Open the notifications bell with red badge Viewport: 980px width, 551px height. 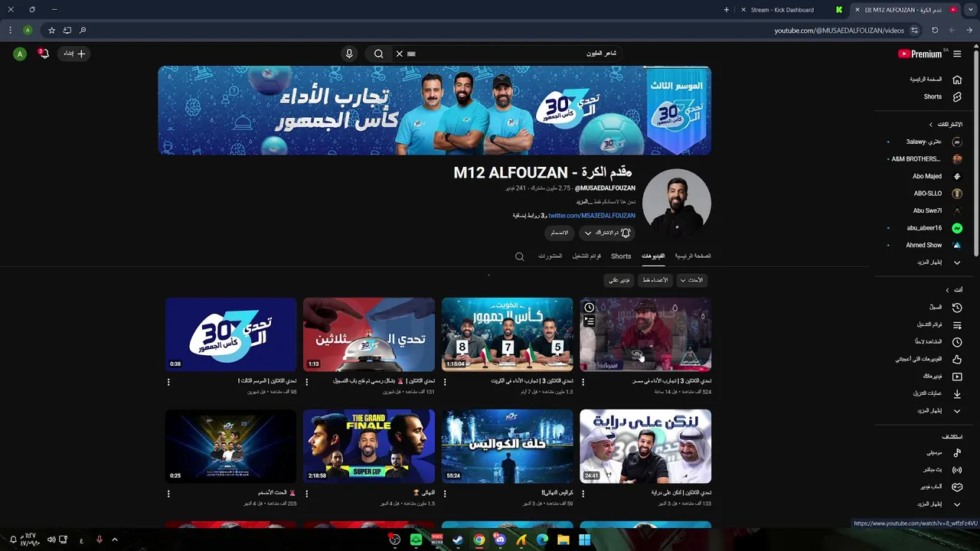pyautogui.click(x=44, y=54)
